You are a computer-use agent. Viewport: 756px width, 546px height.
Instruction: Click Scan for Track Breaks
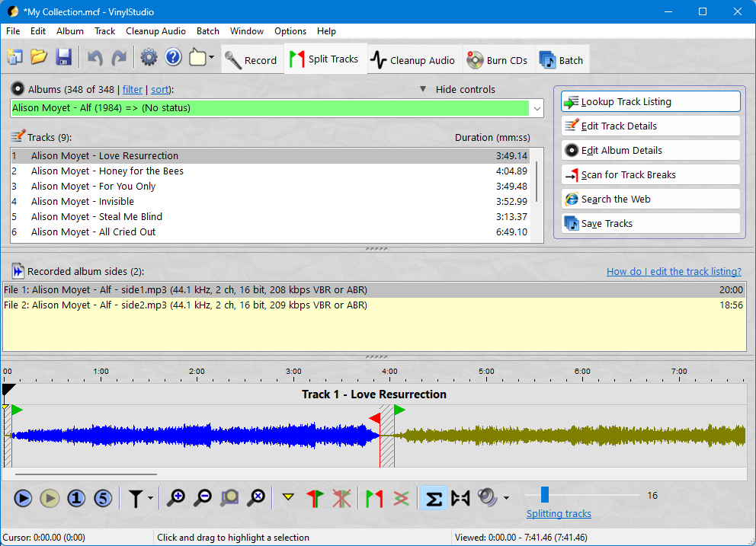650,175
